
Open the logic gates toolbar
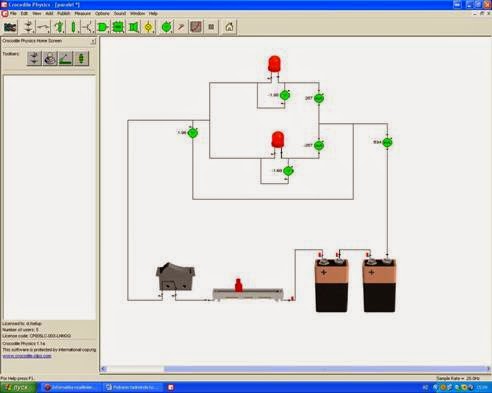pyautogui.click(x=103, y=27)
